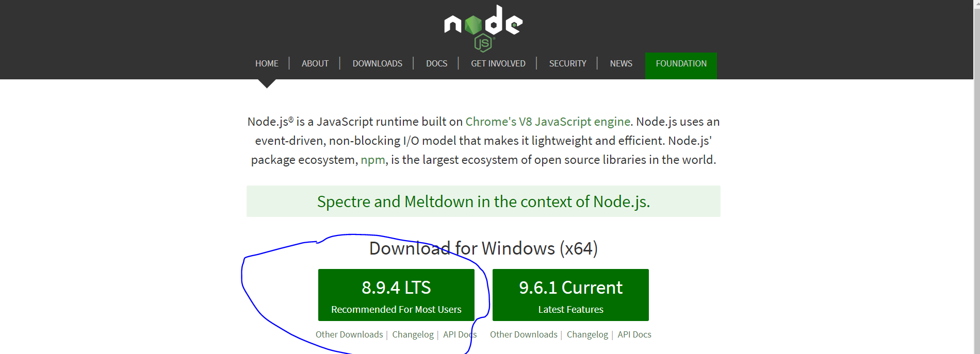This screenshot has height=354, width=980.
Task: Follow Chrome's V8 JavaScript engine link
Action: pos(548,122)
